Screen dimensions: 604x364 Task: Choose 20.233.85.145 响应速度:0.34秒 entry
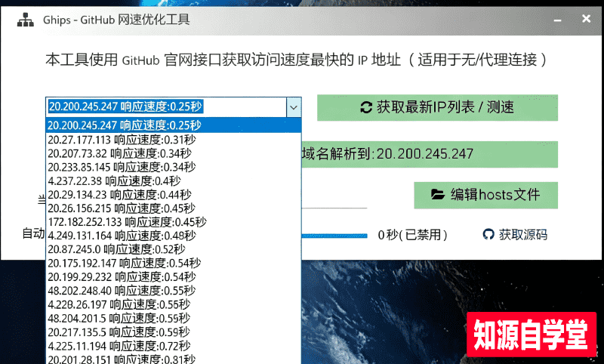coord(174,167)
